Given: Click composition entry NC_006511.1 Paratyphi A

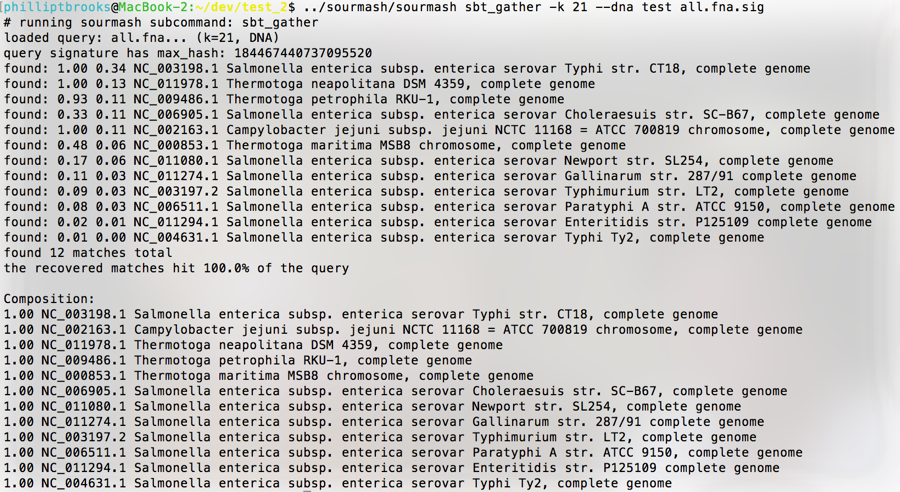Looking at the screenshot, I should coord(403,453).
